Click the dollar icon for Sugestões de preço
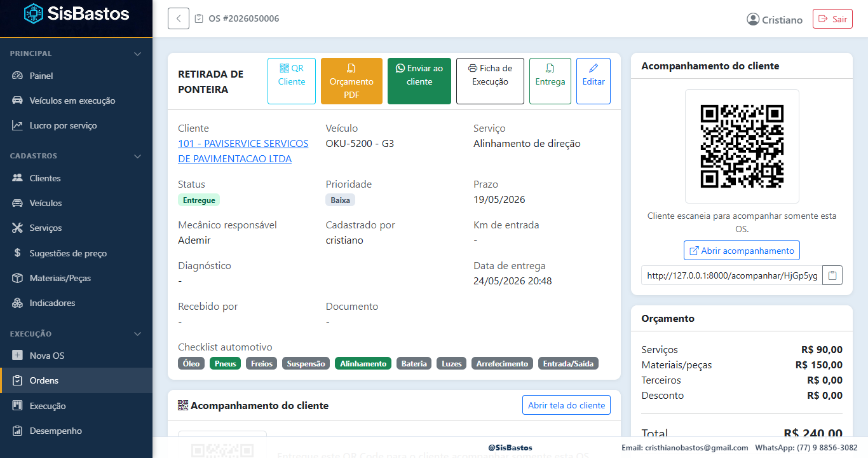Screen dimensions: 868x458 click(18, 253)
